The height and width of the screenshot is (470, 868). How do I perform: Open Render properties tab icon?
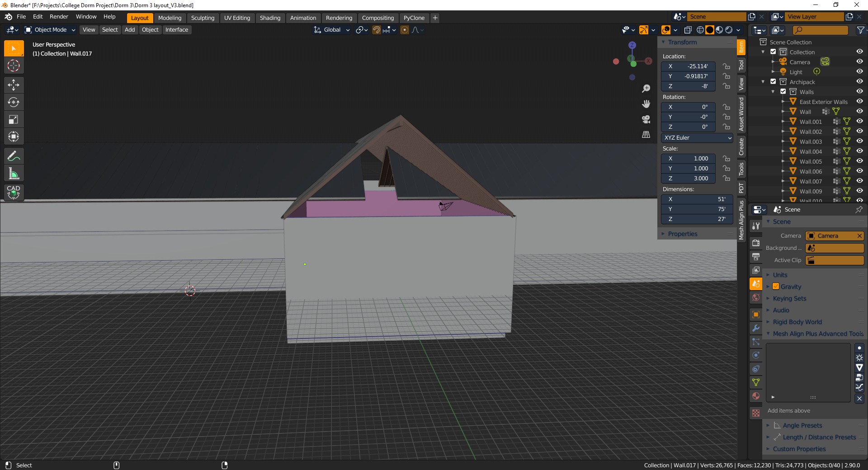tap(756, 243)
